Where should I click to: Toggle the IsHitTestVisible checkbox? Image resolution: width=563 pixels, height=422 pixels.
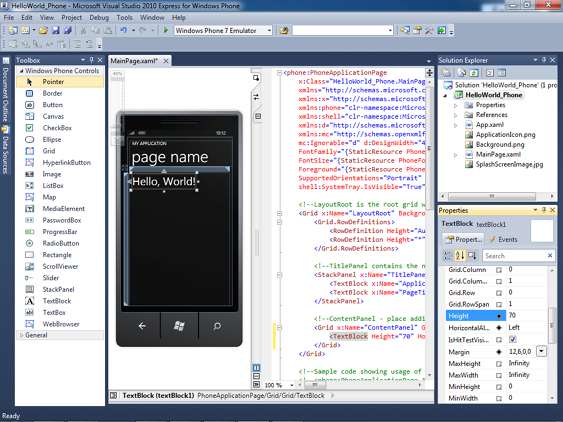(x=513, y=339)
